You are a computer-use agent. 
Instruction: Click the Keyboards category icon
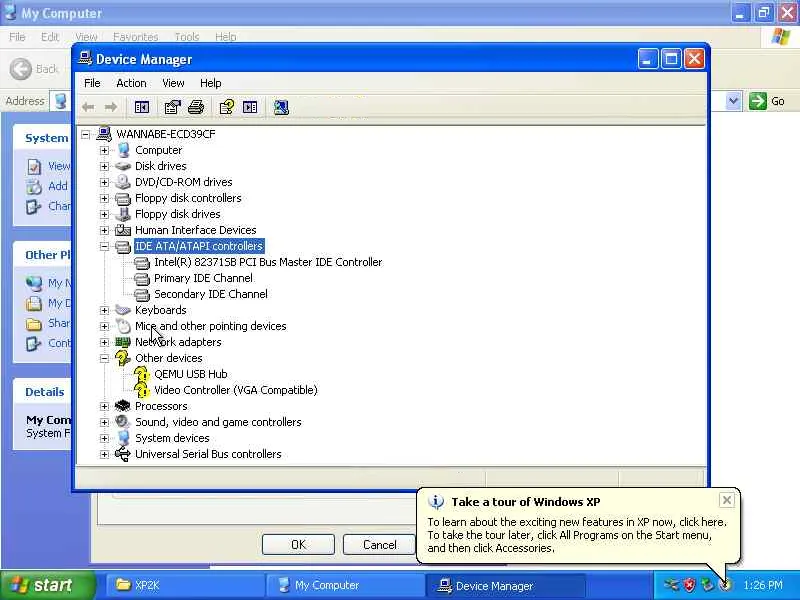[123, 310]
